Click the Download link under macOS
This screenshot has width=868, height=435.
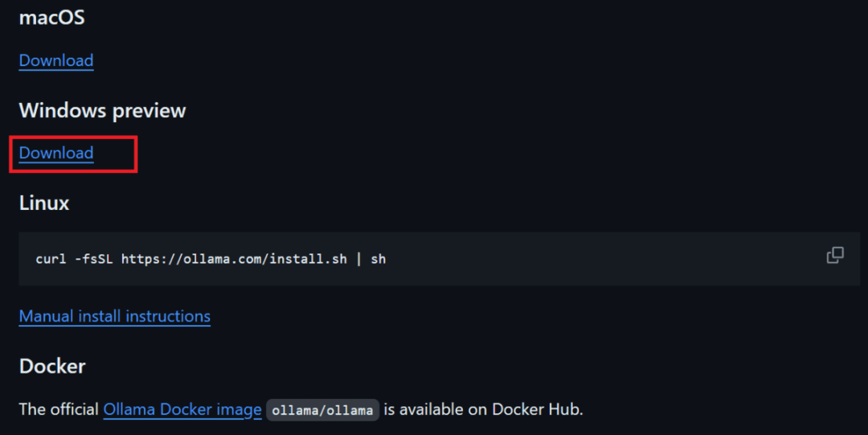coord(56,60)
